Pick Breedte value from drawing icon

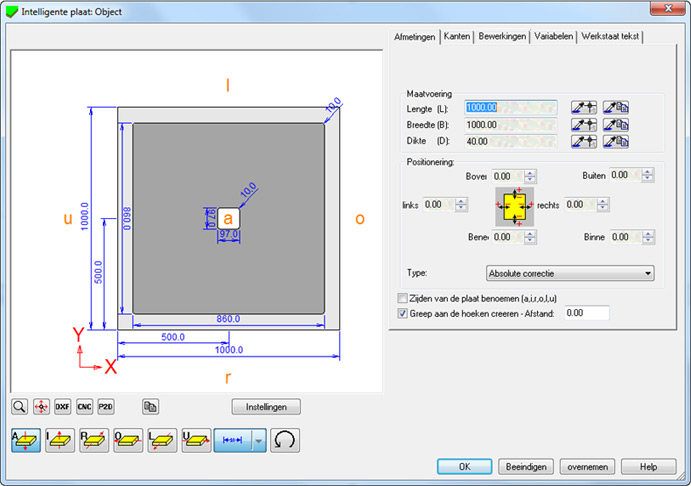click(x=584, y=125)
